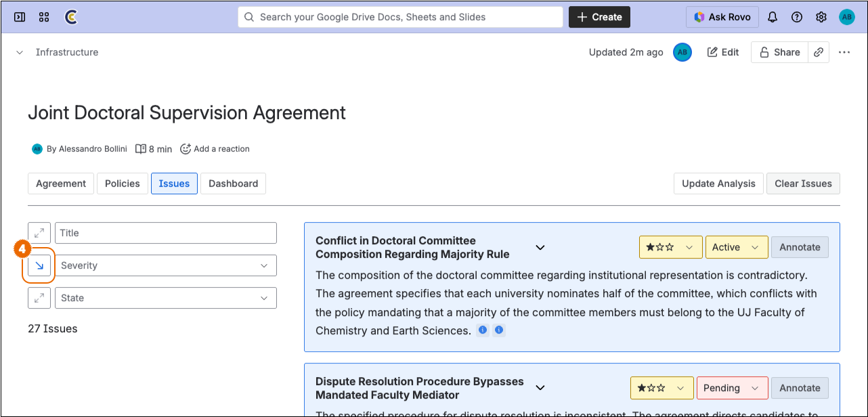Expand Conflict in Doctoral Committee issue chevron

(540, 247)
